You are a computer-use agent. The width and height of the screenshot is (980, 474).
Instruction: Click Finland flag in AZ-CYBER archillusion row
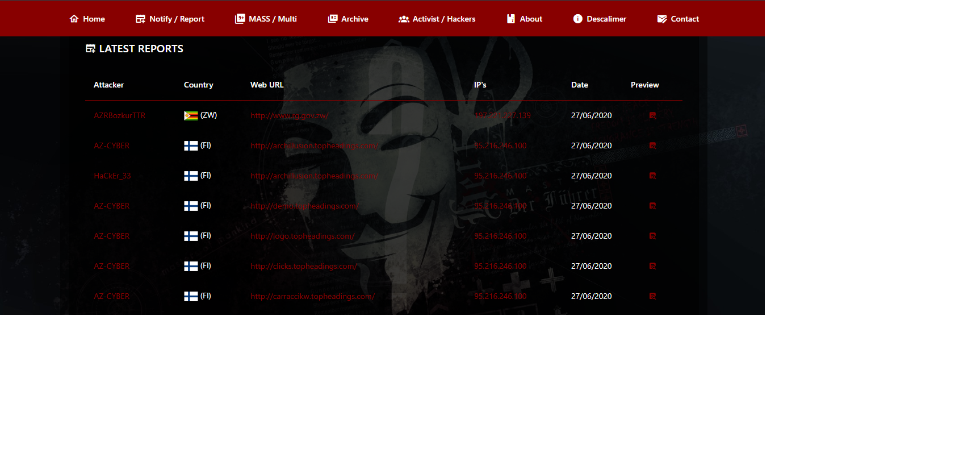191,145
